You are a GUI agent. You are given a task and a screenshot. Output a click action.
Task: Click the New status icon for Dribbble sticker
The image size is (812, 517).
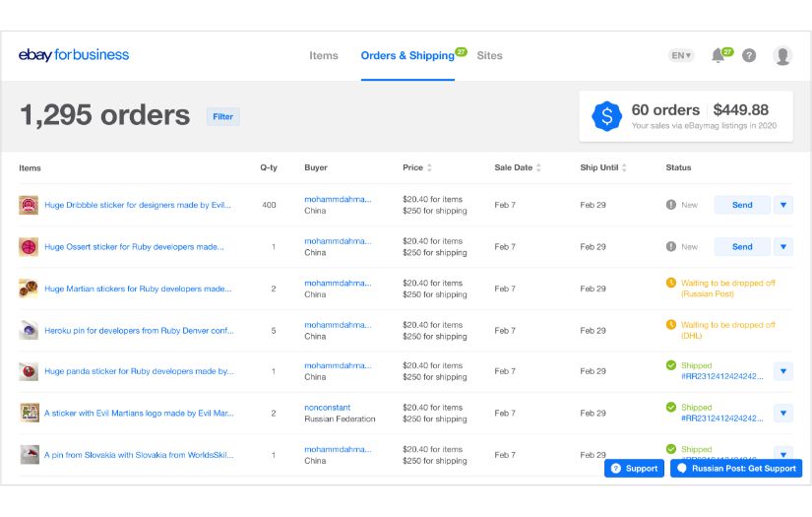tap(671, 205)
